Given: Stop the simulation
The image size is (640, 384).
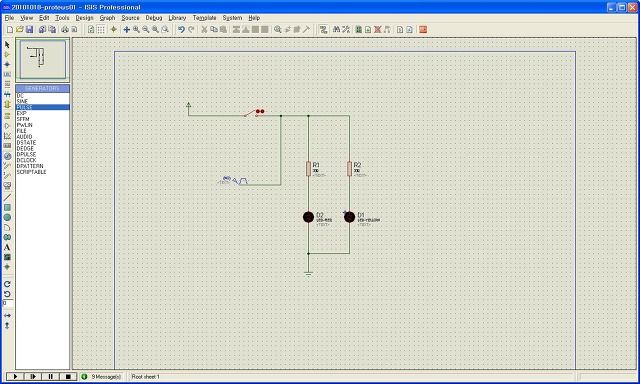Looking at the screenshot, I should point(68,377).
